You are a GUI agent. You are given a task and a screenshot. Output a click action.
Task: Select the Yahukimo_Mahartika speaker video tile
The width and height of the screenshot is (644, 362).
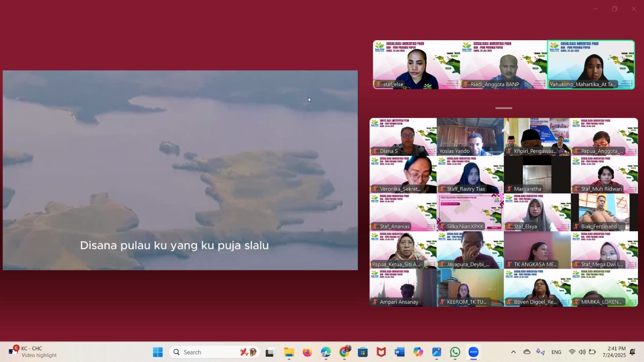click(x=590, y=64)
